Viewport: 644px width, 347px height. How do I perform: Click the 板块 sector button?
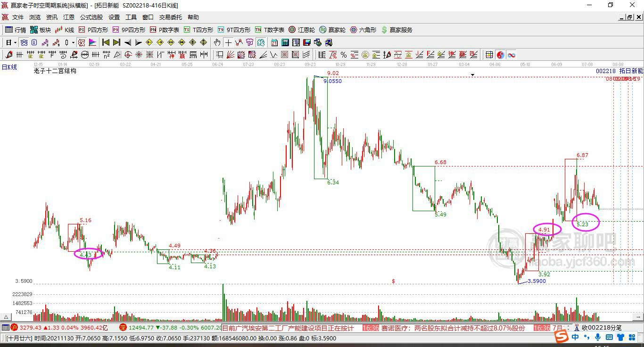[x=41, y=30]
